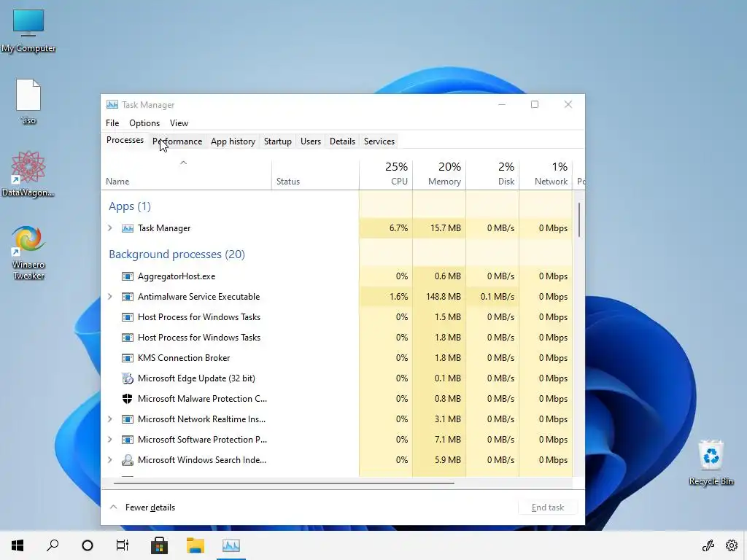Expand Microsoft Network Realtime Ins... row
This screenshot has width=747, height=560.
pyautogui.click(x=110, y=419)
